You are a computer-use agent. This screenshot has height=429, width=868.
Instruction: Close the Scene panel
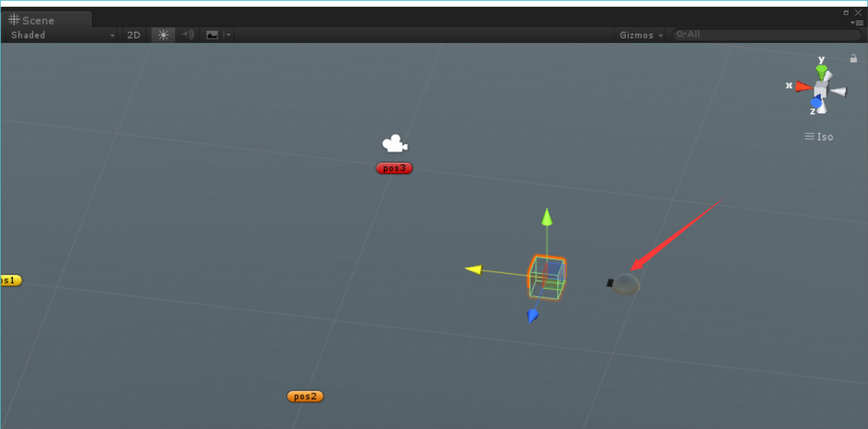tap(858, 12)
